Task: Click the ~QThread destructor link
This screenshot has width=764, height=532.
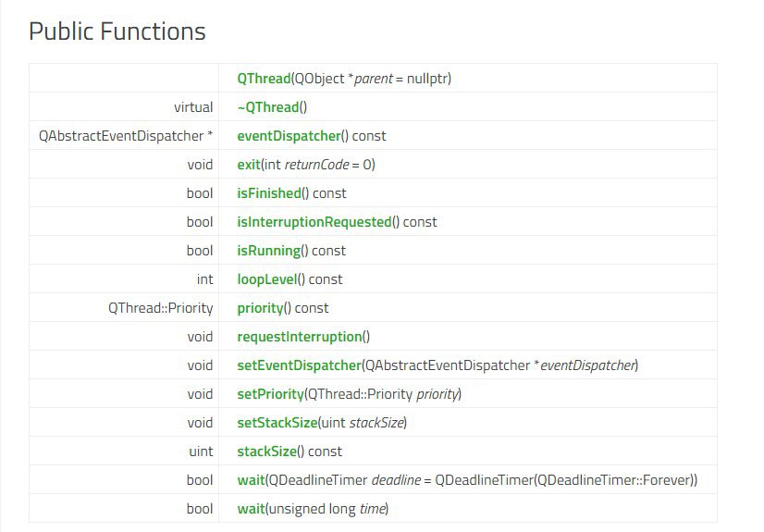Action: (268, 107)
